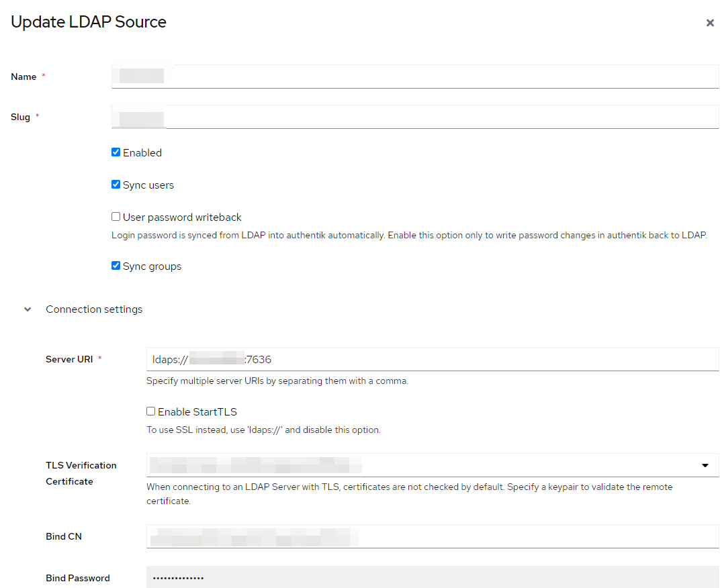Click the TLS Verification Certificate label

click(x=81, y=473)
